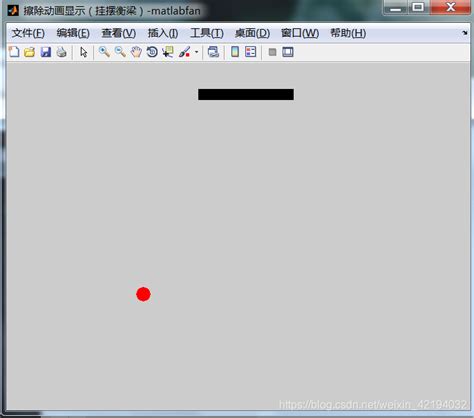The height and width of the screenshot is (418, 474).
Task: Show plot tools and dock figure
Action: [x=288, y=52]
